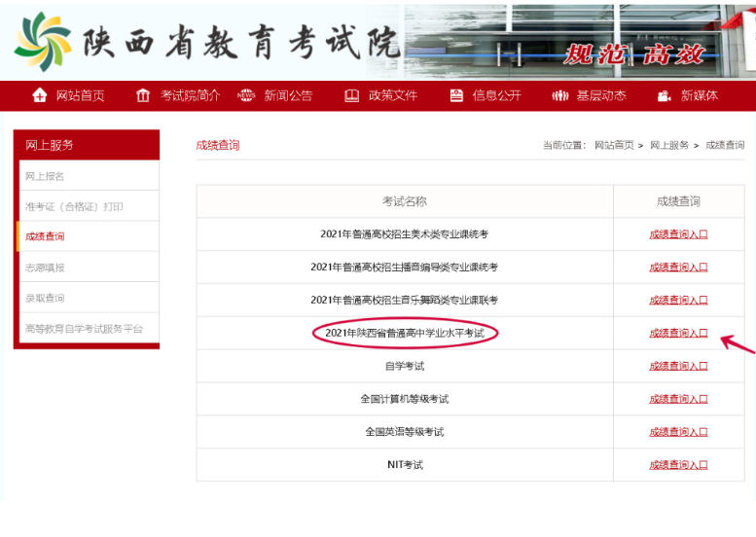Click the building icon beside 考试院简介
Viewport: 756px width, 537px height.
tap(144, 95)
